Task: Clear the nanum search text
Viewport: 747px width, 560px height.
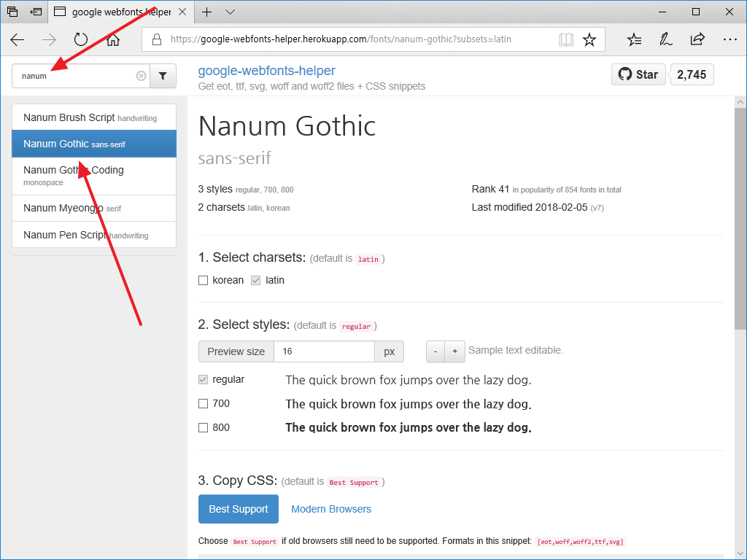Action: [x=141, y=76]
